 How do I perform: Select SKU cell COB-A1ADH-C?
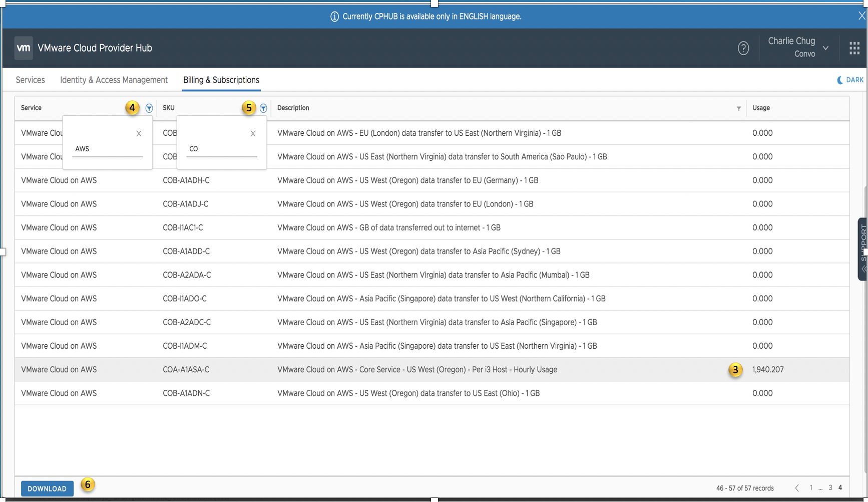[186, 180]
